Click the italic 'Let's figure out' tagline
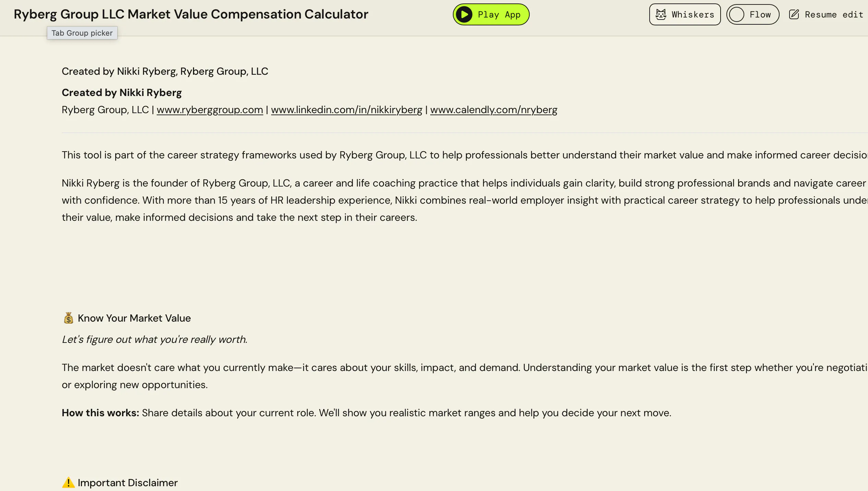Viewport: 868px width, 491px height. pos(155,339)
